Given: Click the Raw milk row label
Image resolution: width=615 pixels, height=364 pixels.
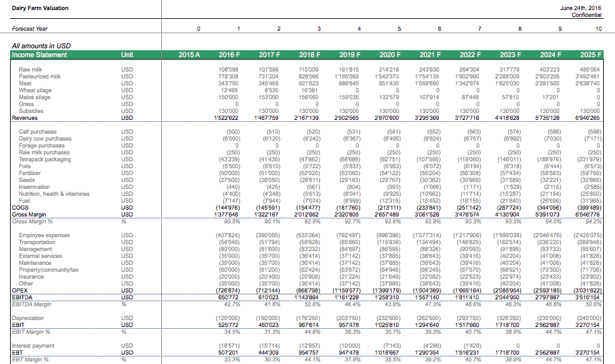Looking at the screenshot, I should [x=30, y=70].
